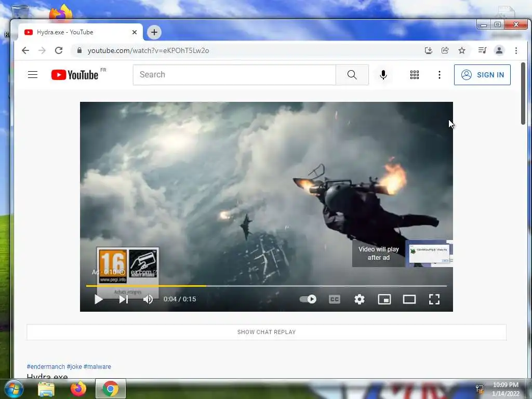Click Chrome taskbar button

110,389
